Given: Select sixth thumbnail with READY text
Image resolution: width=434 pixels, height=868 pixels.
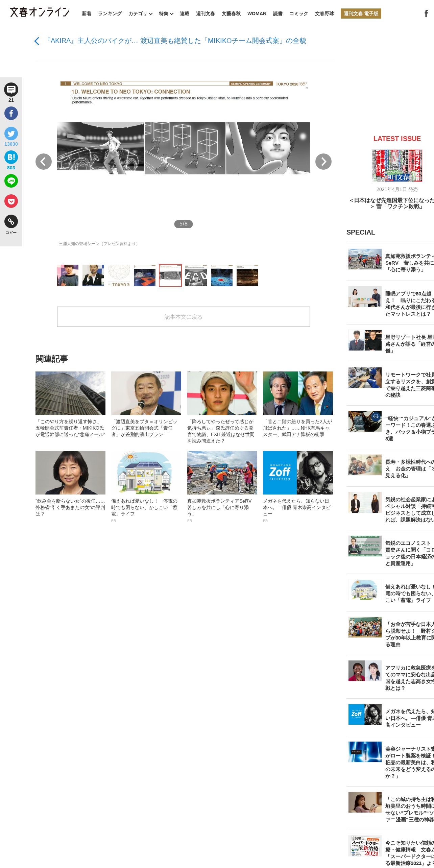Looking at the screenshot, I should tap(196, 275).
